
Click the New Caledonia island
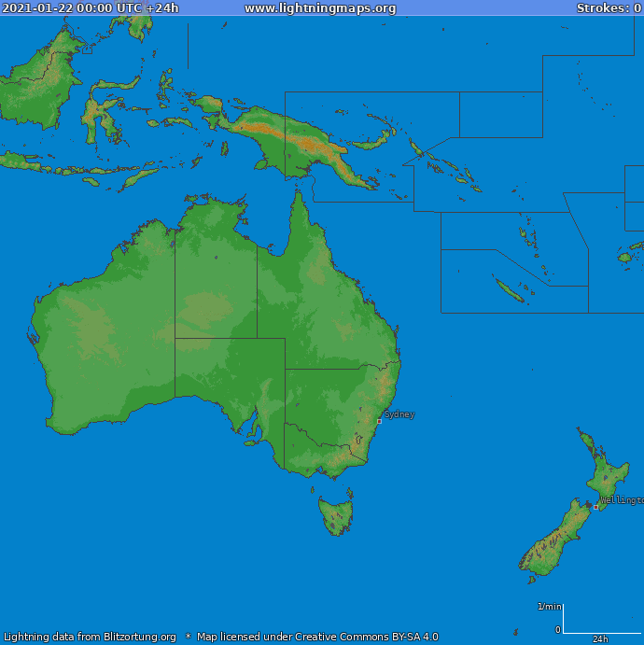click(510, 291)
